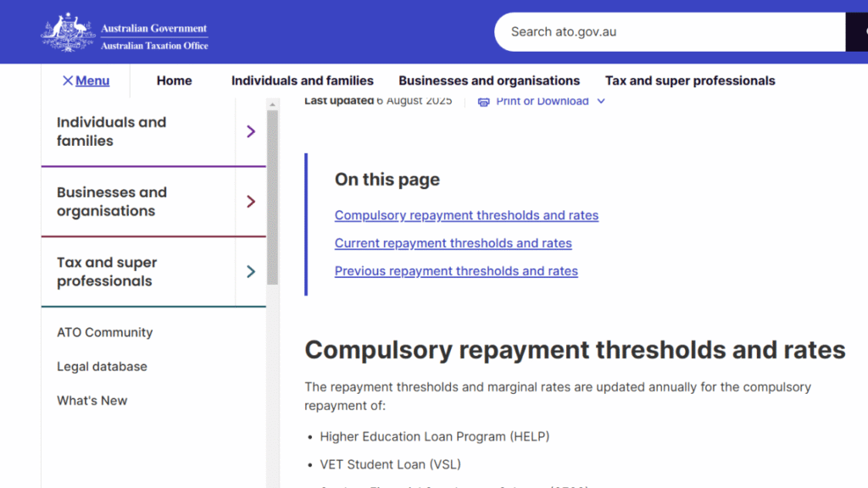The height and width of the screenshot is (488, 868).
Task: Open Legal database link
Action: pyautogui.click(x=102, y=367)
